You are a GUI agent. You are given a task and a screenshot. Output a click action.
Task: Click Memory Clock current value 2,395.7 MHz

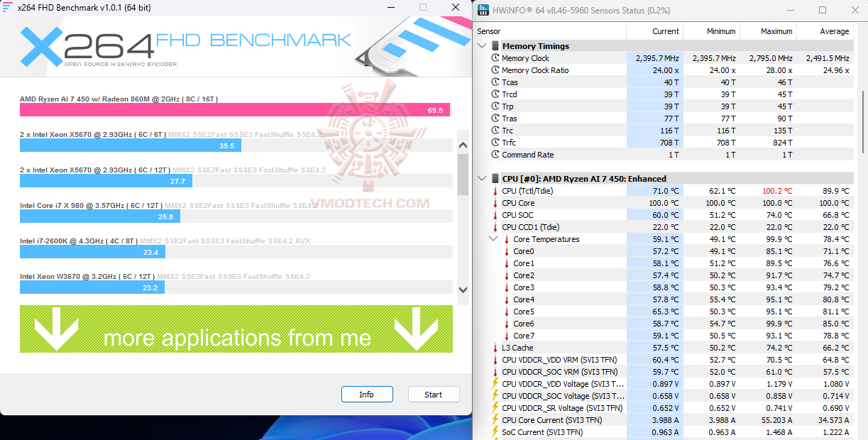pyautogui.click(x=657, y=58)
